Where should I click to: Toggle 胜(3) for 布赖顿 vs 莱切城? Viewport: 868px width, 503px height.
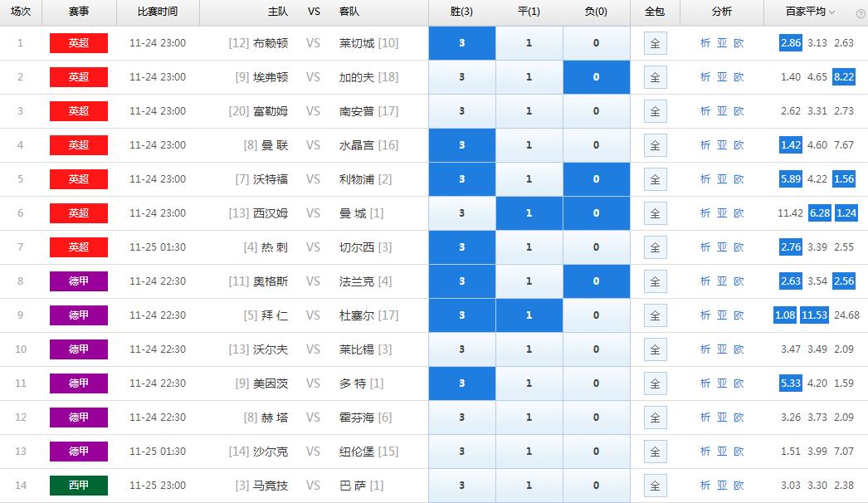click(461, 43)
